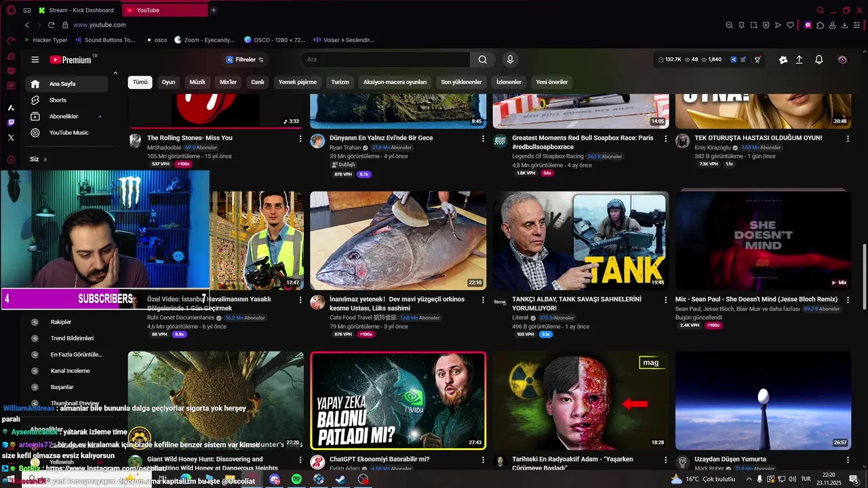Open options menu for Sean Paul mix
This screenshot has height=488, width=868.
848,300
